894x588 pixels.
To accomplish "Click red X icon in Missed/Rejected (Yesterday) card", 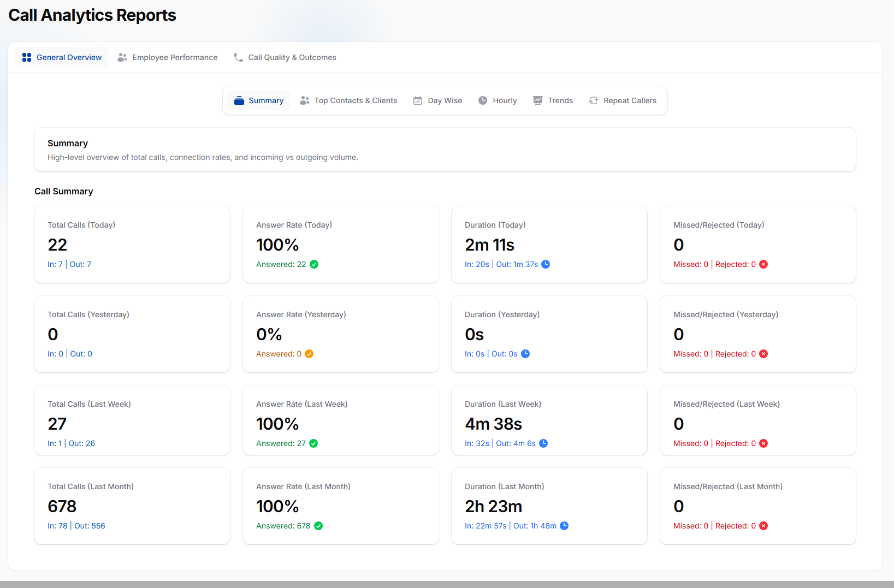I will pos(763,354).
